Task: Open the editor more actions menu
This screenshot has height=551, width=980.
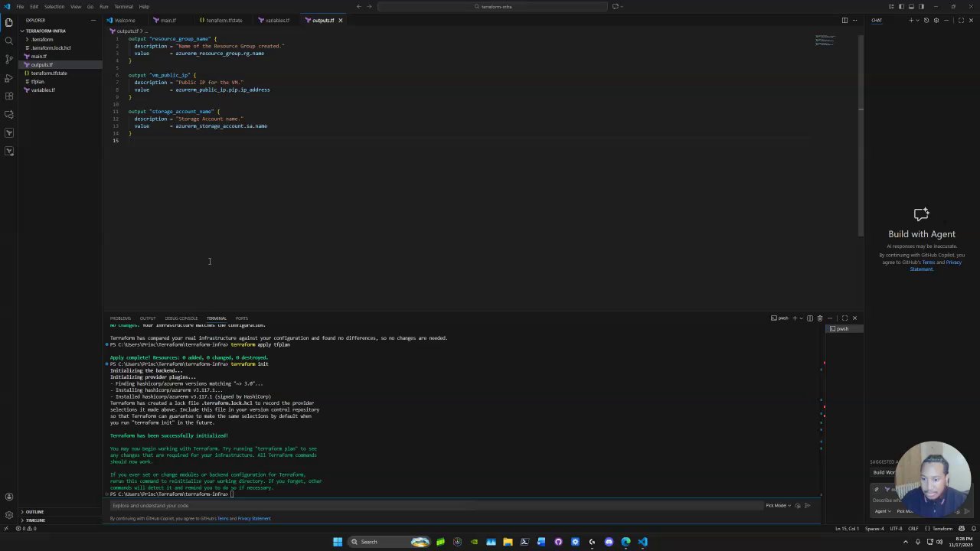Action: (x=854, y=21)
